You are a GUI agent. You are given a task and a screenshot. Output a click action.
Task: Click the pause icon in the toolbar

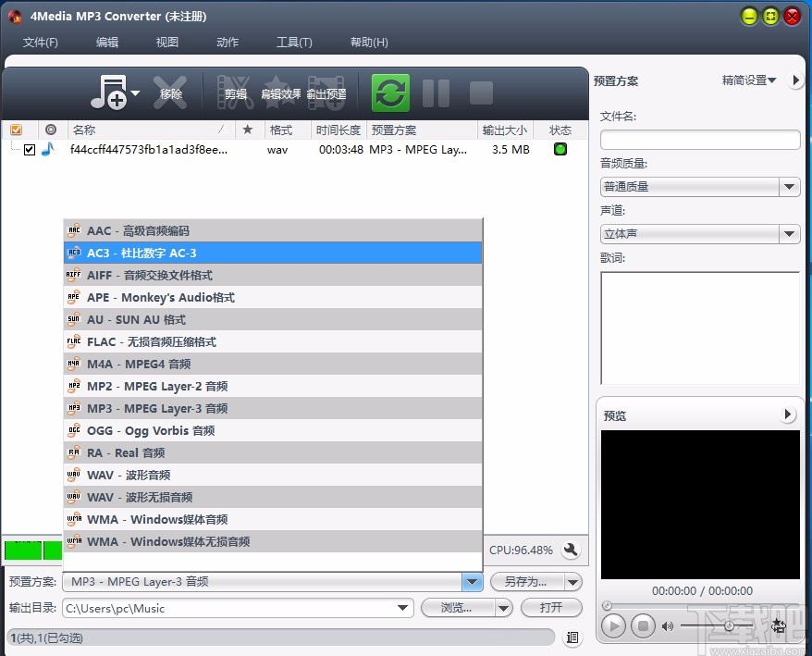[x=436, y=92]
